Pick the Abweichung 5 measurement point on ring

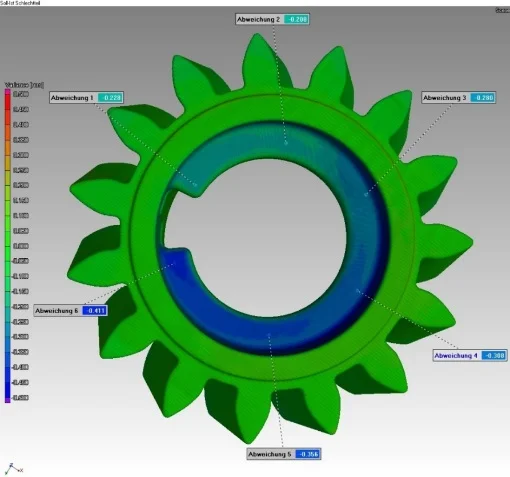coord(269,334)
